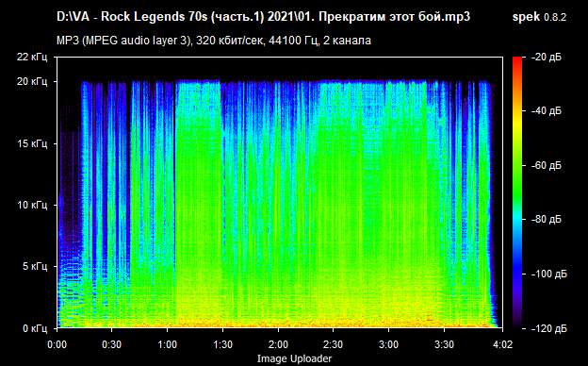The width and height of the screenshot is (588, 366).
Task: Click inside the spectrogram plot area
Action: pyautogui.click(x=280, y=192)
